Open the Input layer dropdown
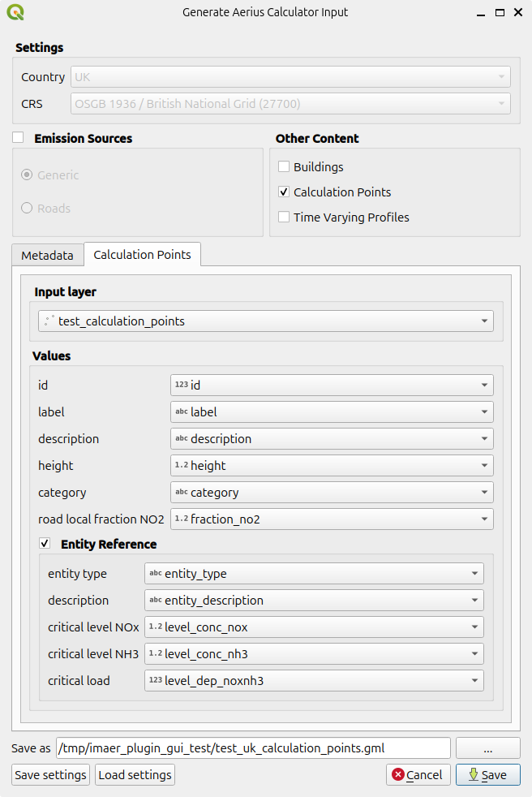Screen dimensions: 532x797 [266, 321]
